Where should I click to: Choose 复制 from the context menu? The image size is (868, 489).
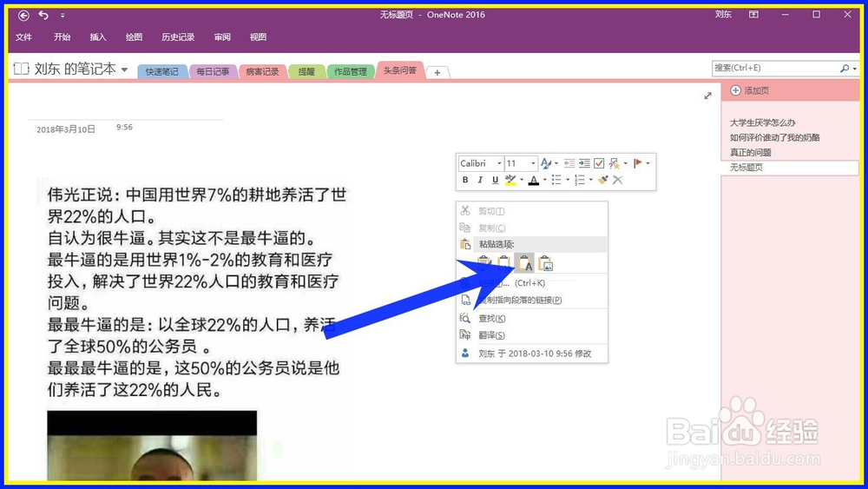(532, 228)
